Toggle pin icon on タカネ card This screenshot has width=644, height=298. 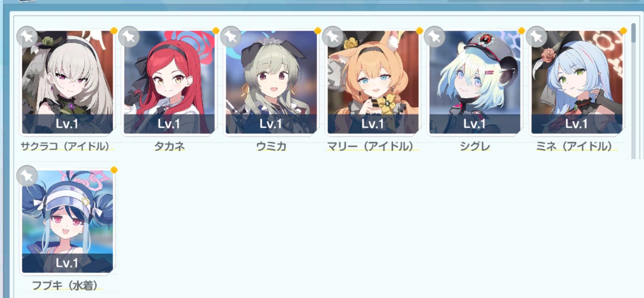pos(129,37)
